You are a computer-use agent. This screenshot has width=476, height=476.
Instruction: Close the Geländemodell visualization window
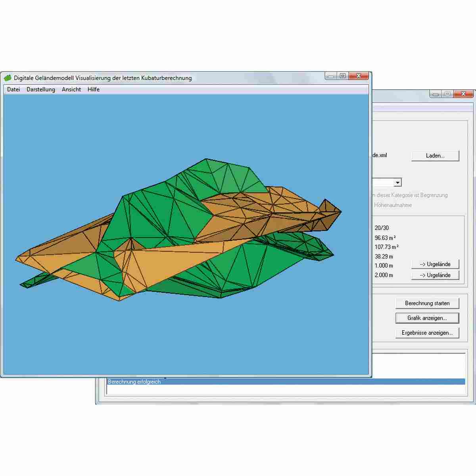[x=359, y=76]
